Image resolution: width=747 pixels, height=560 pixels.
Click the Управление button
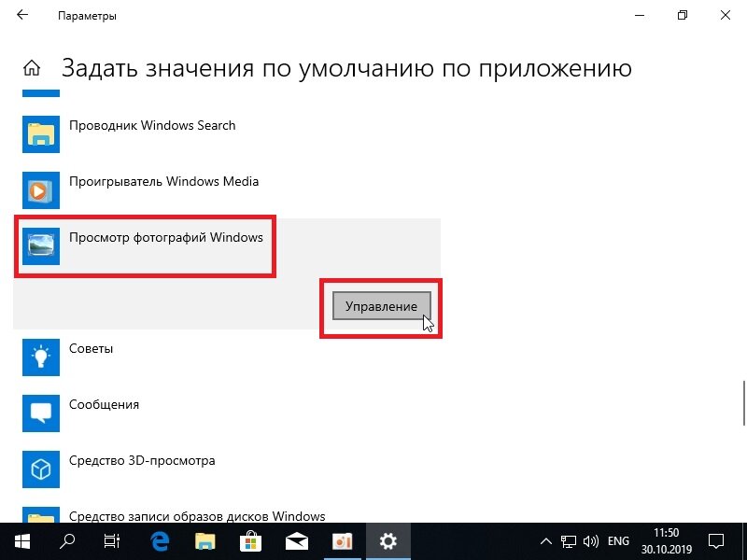click(382, 306)
